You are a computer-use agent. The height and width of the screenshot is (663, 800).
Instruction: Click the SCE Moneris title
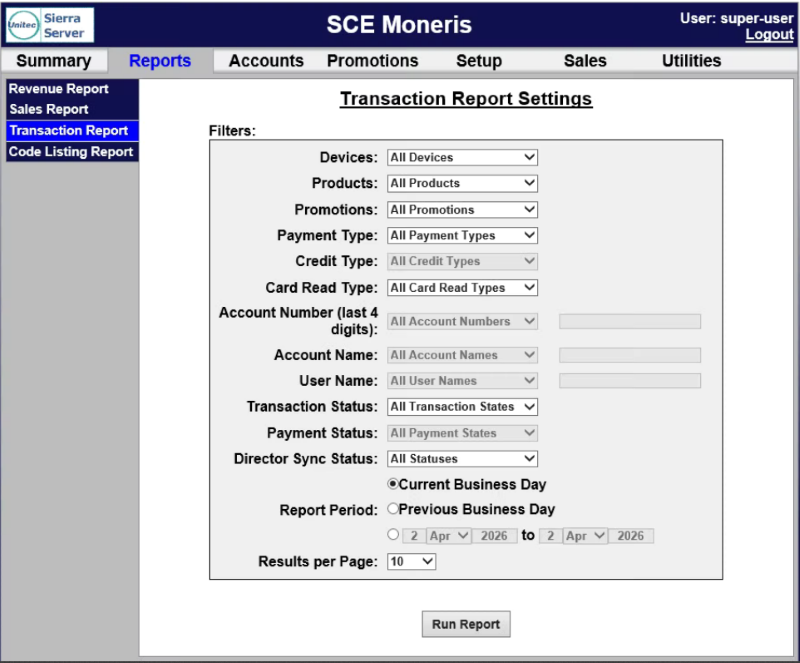point(399,24)
